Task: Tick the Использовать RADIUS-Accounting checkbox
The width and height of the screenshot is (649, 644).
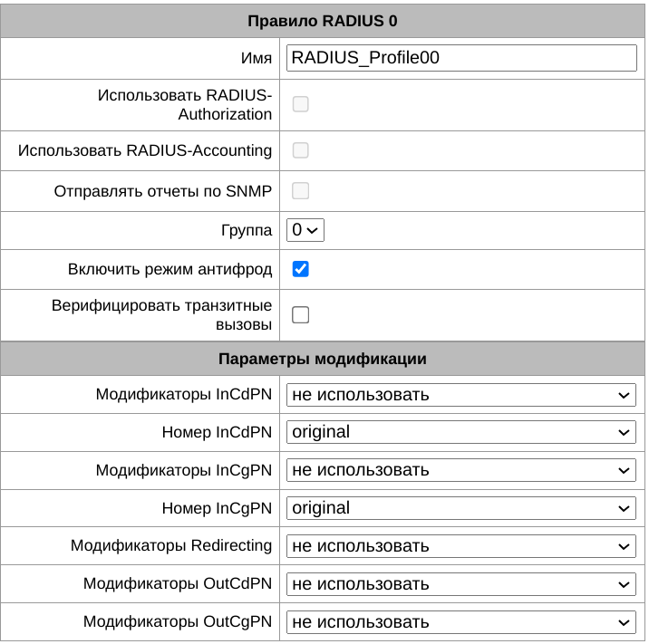Action: tap(301, 150)
